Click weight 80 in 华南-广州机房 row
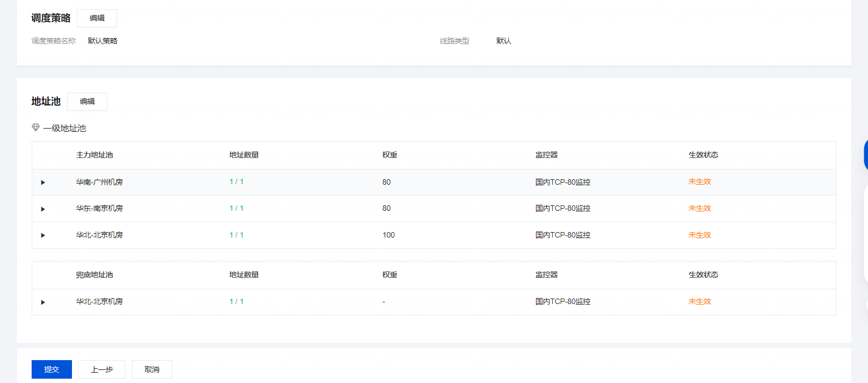This screenshot has height=383, width=868. click(387, 182)
